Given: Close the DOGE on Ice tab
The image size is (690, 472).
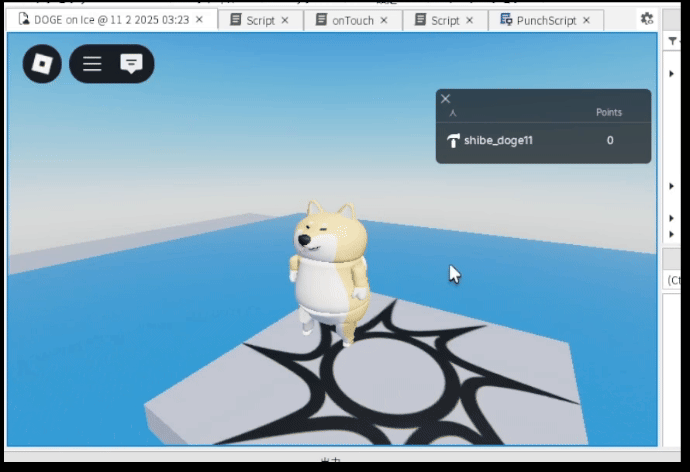Looking at the screenshot, I should click(x=199, y=20).
